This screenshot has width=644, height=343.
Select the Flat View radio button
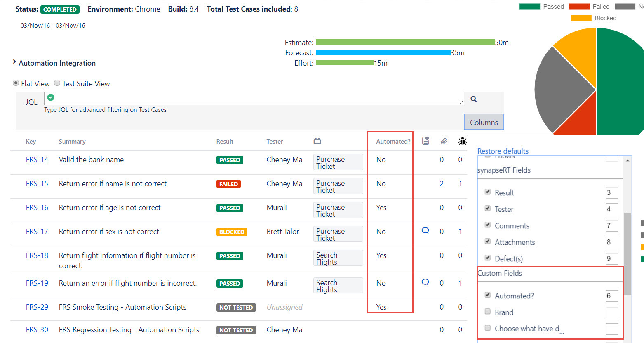[16, 83]
